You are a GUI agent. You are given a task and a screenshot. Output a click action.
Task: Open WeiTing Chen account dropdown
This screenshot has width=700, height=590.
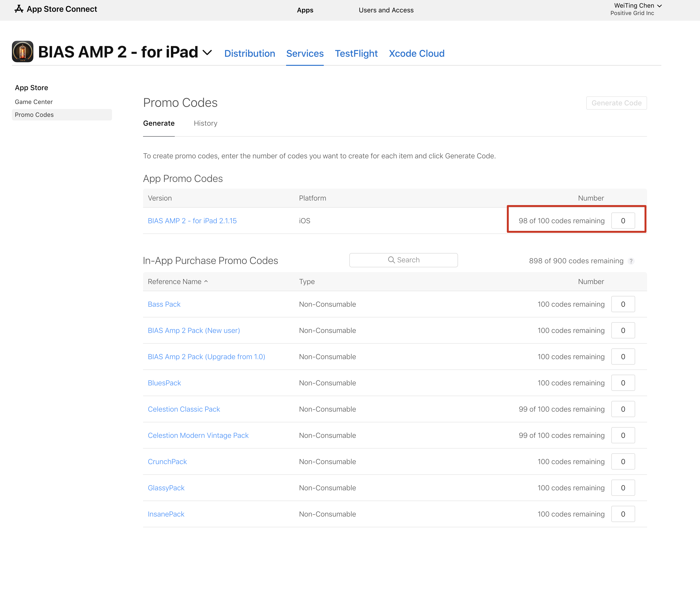pyautogui.click(x=638, y=6)
